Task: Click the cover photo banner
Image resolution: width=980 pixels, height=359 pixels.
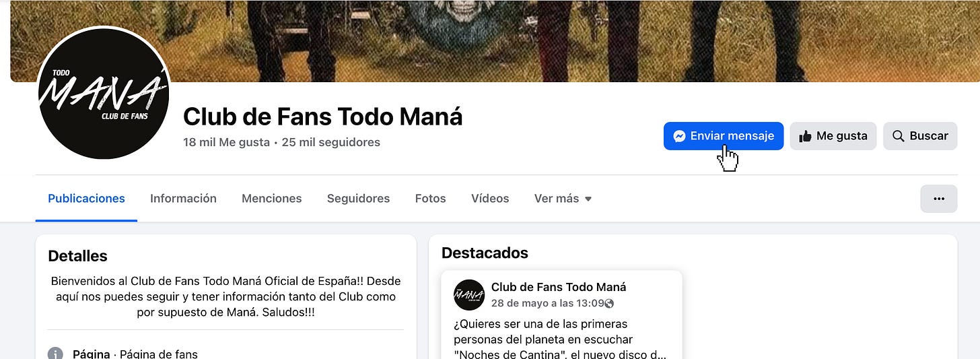Action: click(495, 40)
